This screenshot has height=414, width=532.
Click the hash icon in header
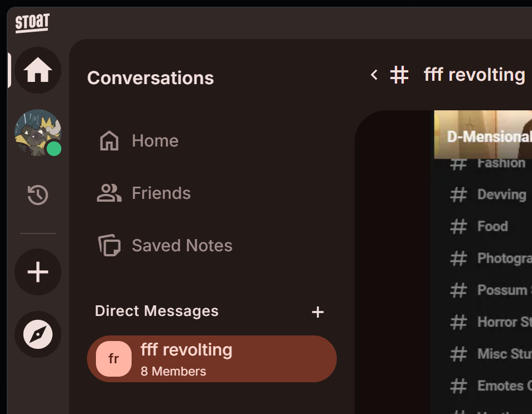point(399,75)
